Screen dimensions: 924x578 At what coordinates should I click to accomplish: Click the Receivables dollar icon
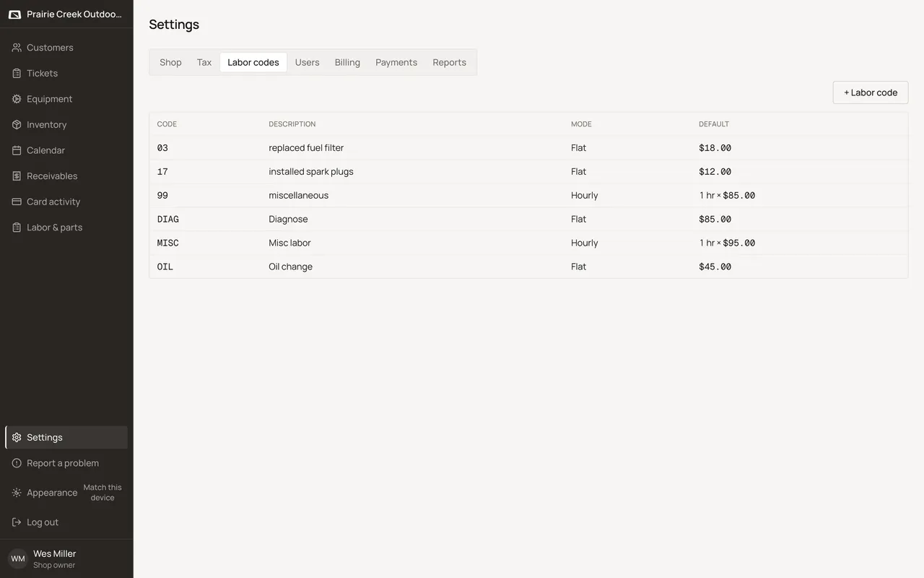(x=17, y=176)
